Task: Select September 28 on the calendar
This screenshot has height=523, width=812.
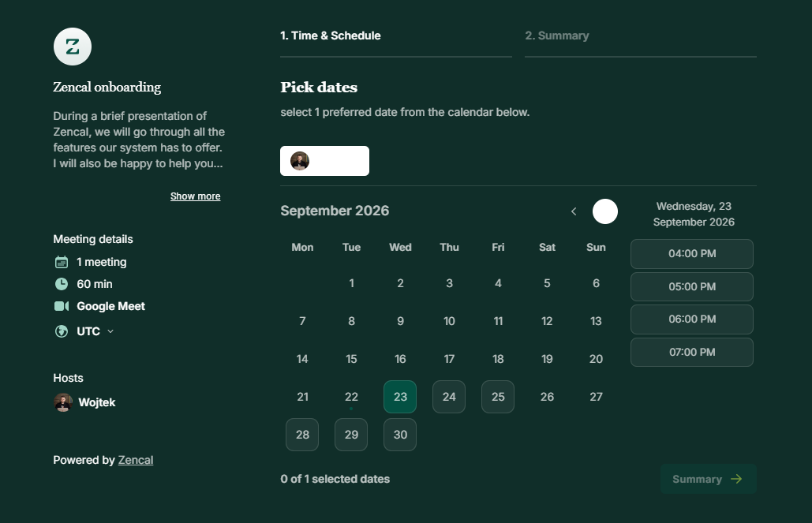Action: click(x=302, y=435)
